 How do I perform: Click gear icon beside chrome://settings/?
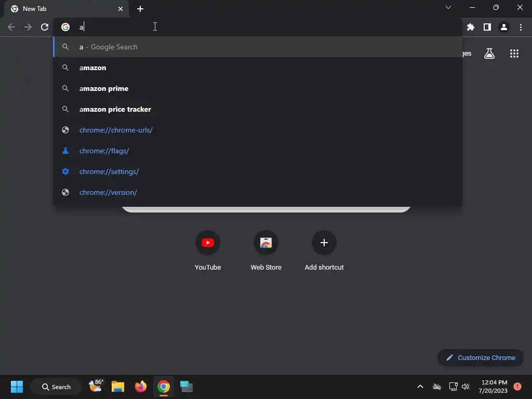pyautogui.click(x=65, y=171)
